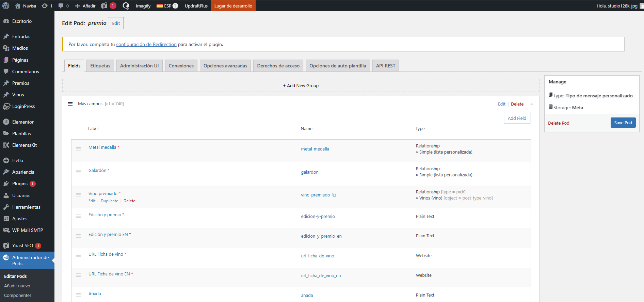Open the configuración de Redirection link
Viewport: 644px width, 302px height.
[146, 44]
